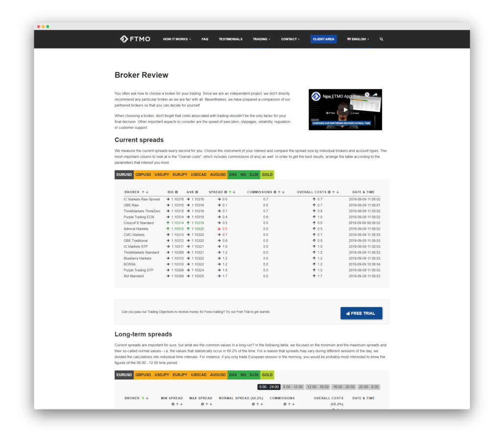
Task: Select DAX tab in Current spreads
Action: (x=233, y=175)
